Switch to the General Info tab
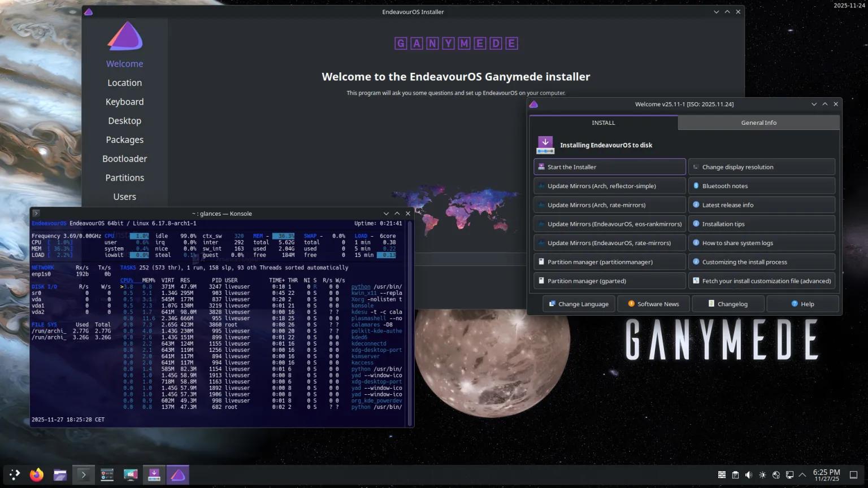This screenshot has width=868, height=488. pos(759,123)
